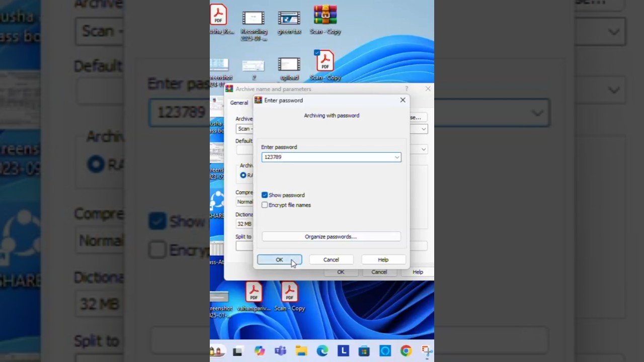Screen dimensions: 644x362
Task: Close the Enter password dialog
Action: click(x=403, y=100)
